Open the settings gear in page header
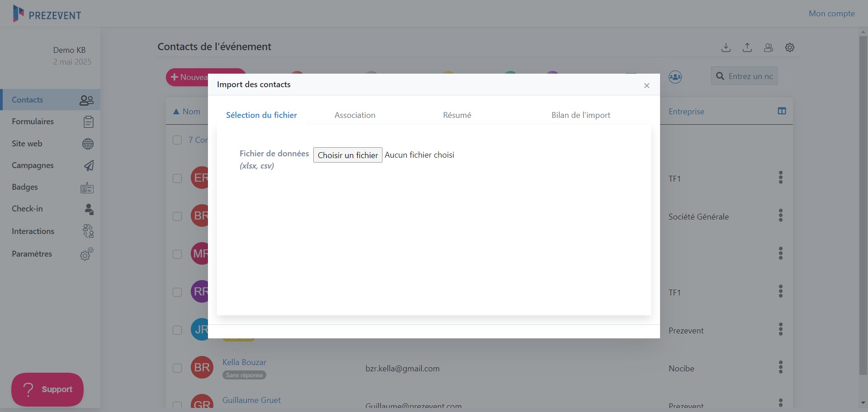868x412 pixels. tap(790, 47)
